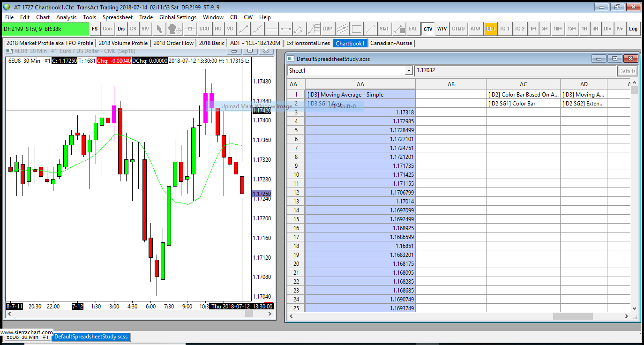Switch to Canadian-Aussie chartbook tab
The width and height of the screenshot is (644, 345).
point(391,43)
